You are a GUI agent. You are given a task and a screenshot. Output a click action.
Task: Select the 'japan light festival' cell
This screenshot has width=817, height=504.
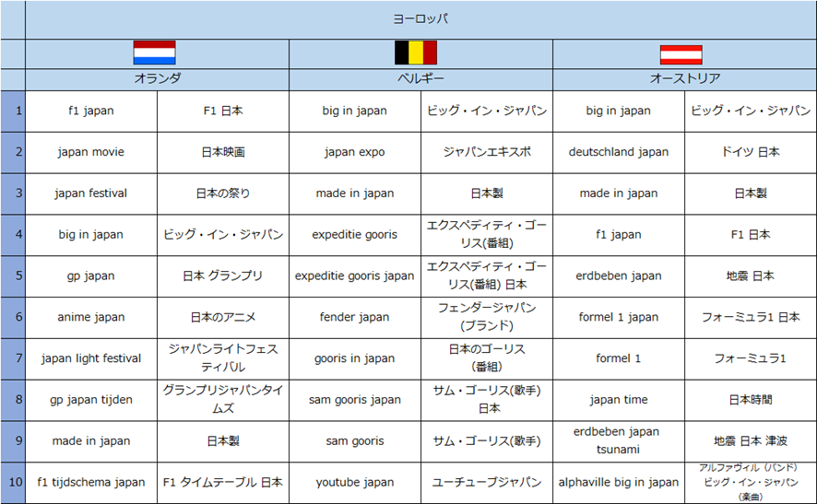tap(91, 358)
